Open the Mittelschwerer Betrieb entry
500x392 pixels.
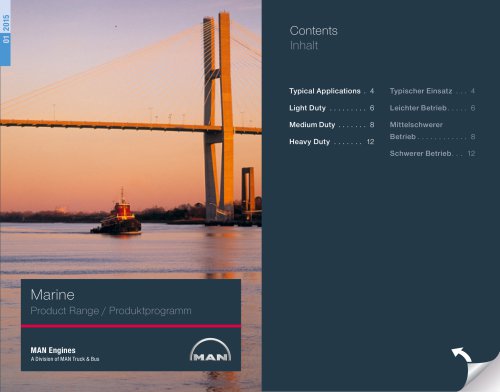pyautogui.click(x=432, y=131)
